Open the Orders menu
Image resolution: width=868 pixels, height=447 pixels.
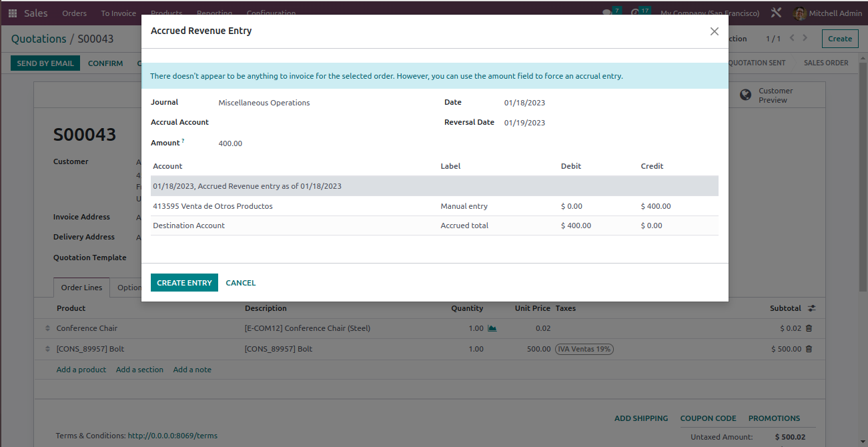tap(74, 13)
